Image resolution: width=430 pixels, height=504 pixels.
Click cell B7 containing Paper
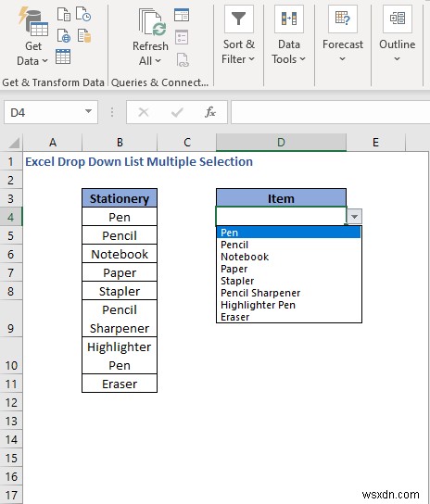coord(120,272)
